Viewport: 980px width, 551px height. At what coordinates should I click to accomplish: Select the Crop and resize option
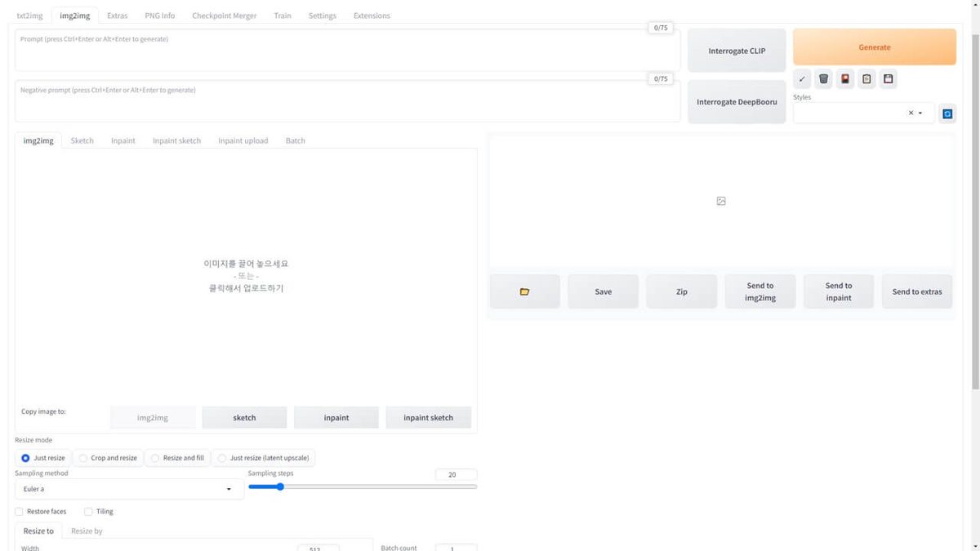(108, 458)
